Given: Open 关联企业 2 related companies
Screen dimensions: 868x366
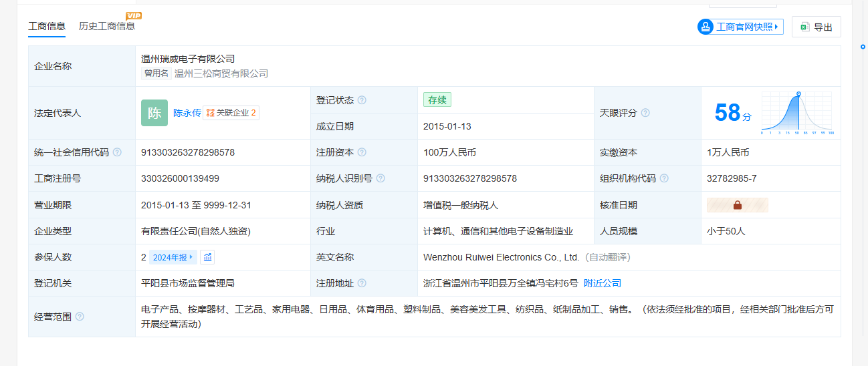Looking at the screenshot, I should (231, 113).
